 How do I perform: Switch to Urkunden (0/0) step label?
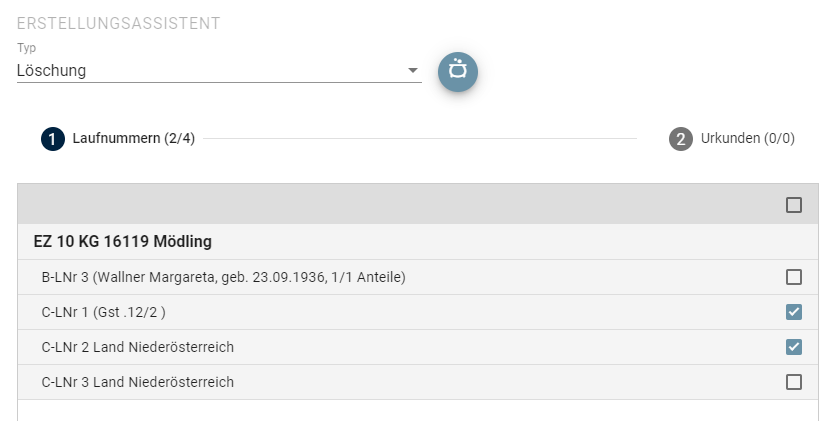747,138
